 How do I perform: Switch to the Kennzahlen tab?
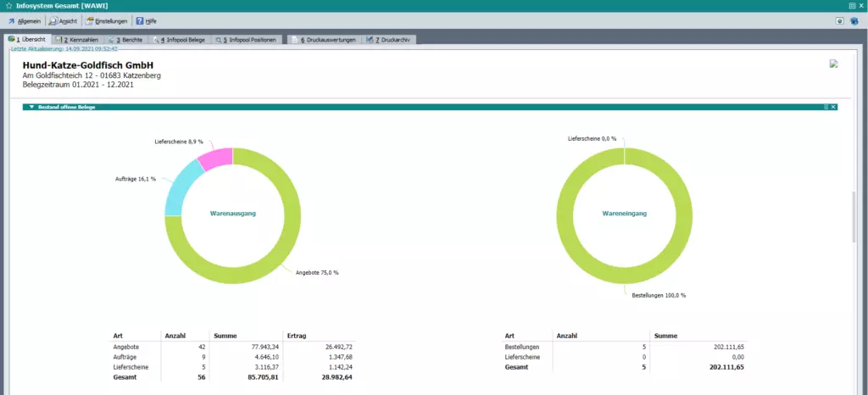point(75,40)
